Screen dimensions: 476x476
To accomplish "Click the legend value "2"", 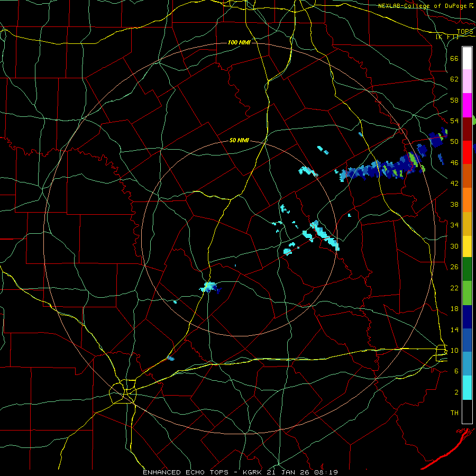I will click(x=456, y=392).
